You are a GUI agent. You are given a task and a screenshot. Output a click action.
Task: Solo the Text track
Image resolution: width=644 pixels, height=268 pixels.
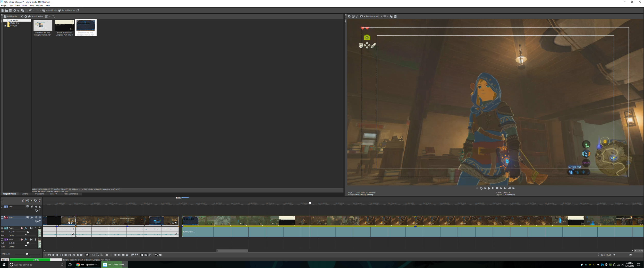coord(40,207)
